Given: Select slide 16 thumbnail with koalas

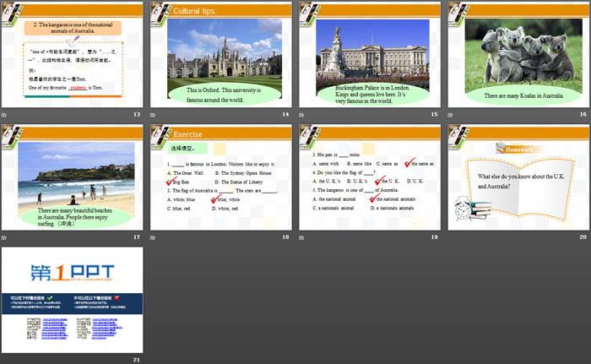Looking at the screenshot, I should [518, 55].
